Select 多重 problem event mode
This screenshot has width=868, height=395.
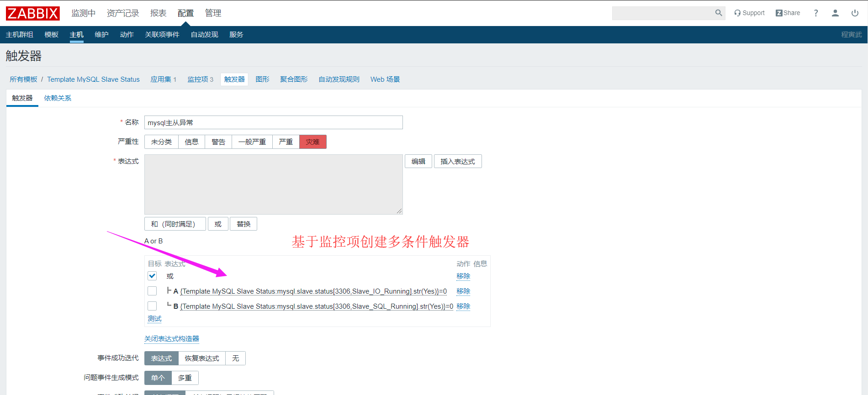[185, 378]
